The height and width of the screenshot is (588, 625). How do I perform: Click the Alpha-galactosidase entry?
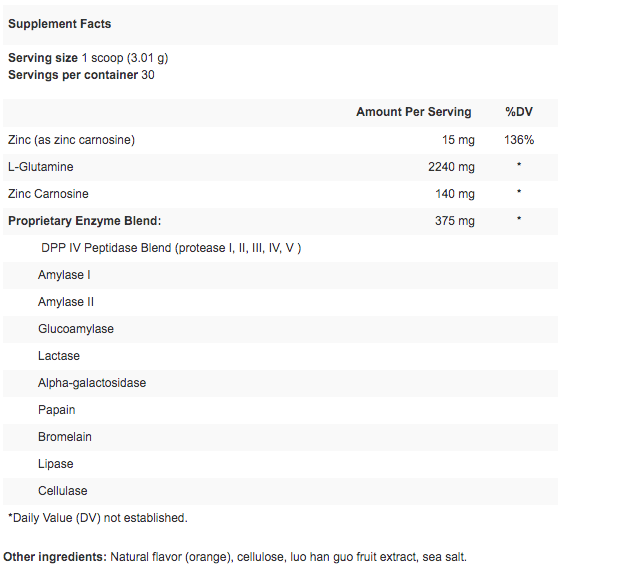tap(92, 383)
